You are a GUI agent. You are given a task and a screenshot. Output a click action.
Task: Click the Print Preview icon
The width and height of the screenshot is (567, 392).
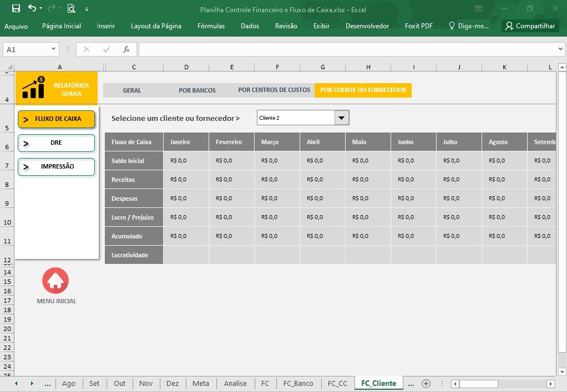[71, 8]
